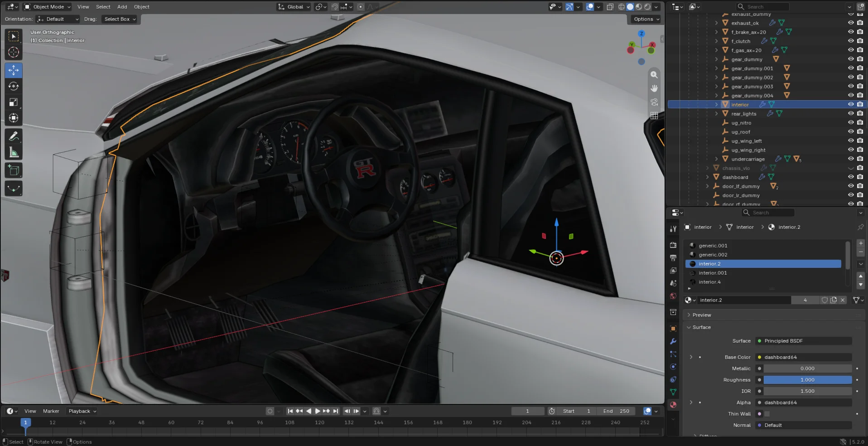
Task: Toggle visibility of dashboard object
Action: click(x=851, y=177)
